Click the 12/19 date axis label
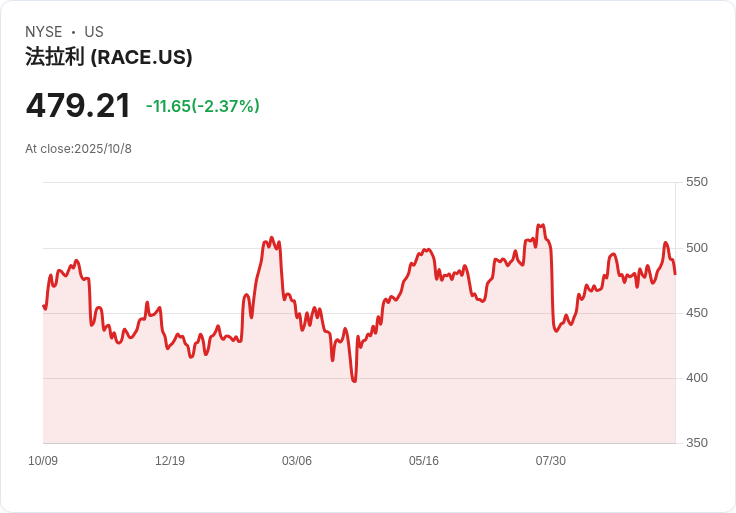This screenshot has width=736, height=513. point(170,461)
